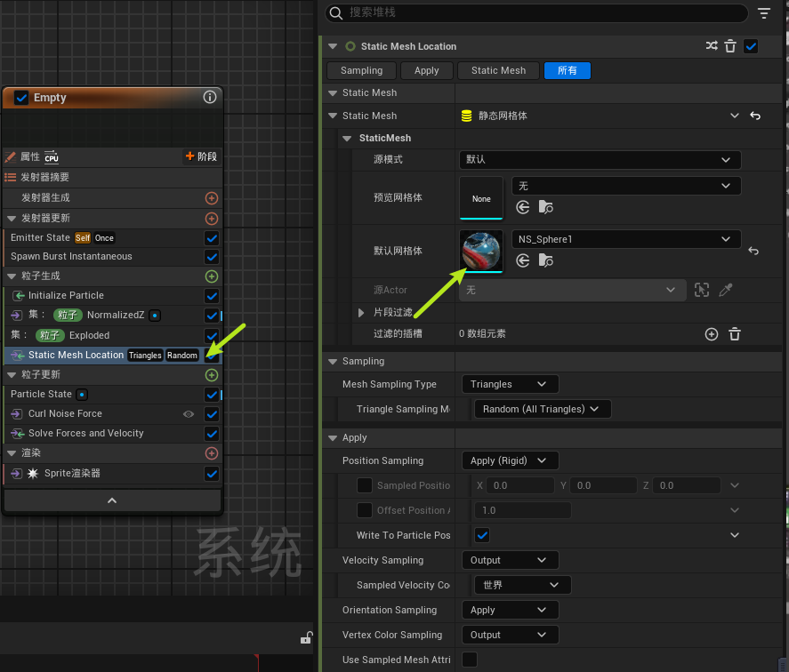Click the lock icon above the timeline
The image size is (789, 672).
[307, 638]
